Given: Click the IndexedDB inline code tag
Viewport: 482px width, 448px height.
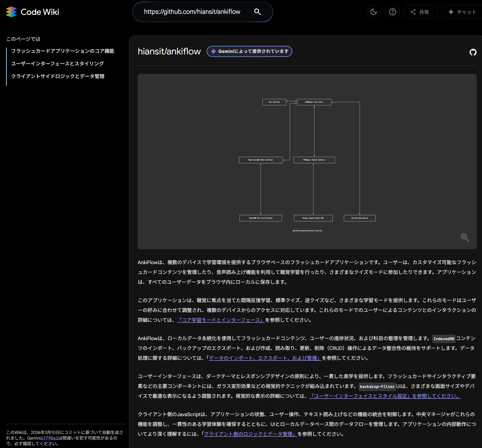Looking at the screenshot, I should click(444, 339).
